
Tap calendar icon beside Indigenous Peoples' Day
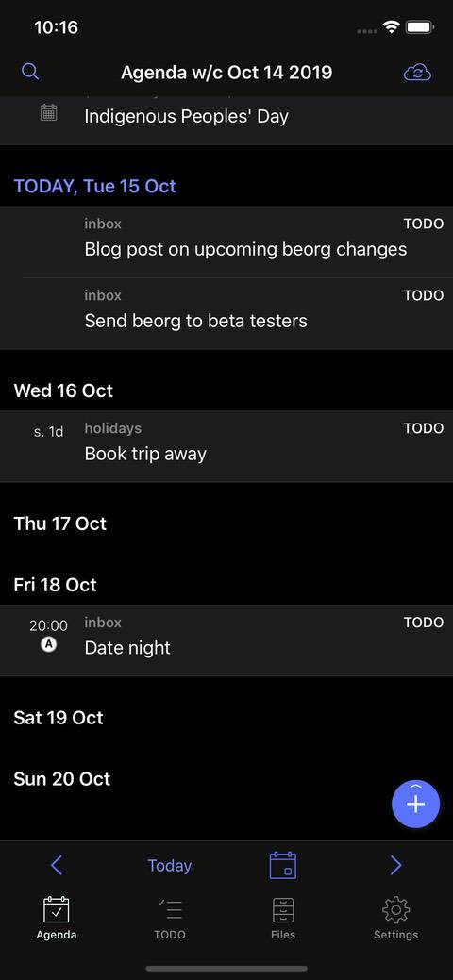point(48,113)
